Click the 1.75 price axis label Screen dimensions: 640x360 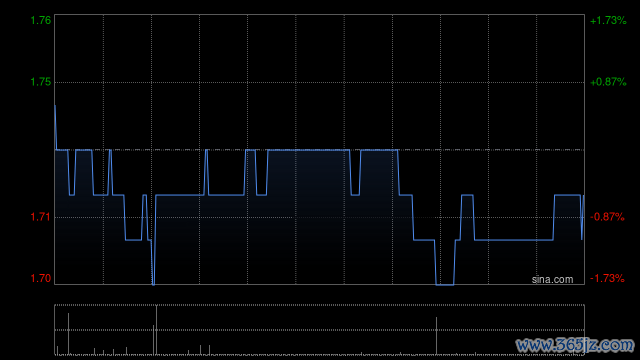41,82
